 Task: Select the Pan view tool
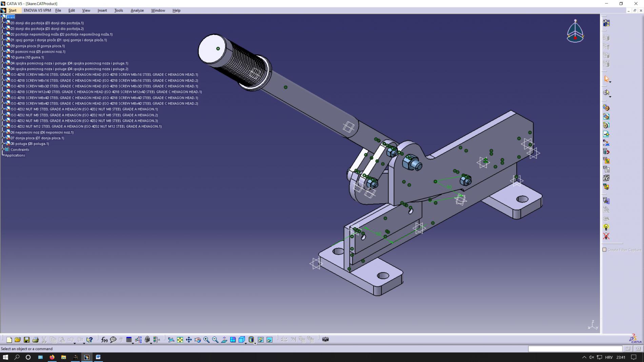[189, 340]
